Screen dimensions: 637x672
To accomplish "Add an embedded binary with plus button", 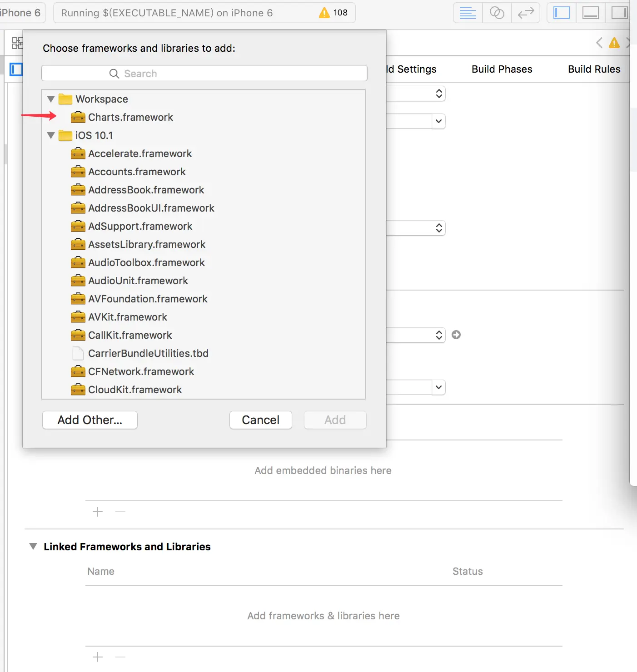I will tap(98, 512).
